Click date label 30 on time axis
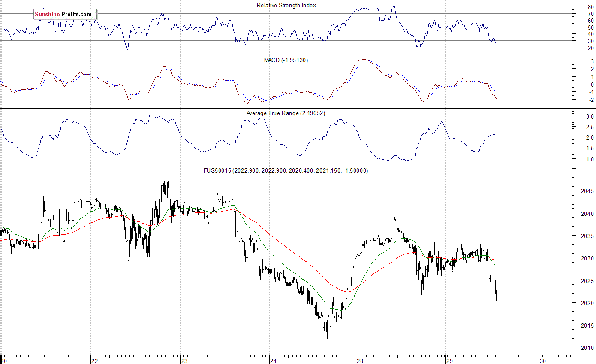 tap(542, 361)
